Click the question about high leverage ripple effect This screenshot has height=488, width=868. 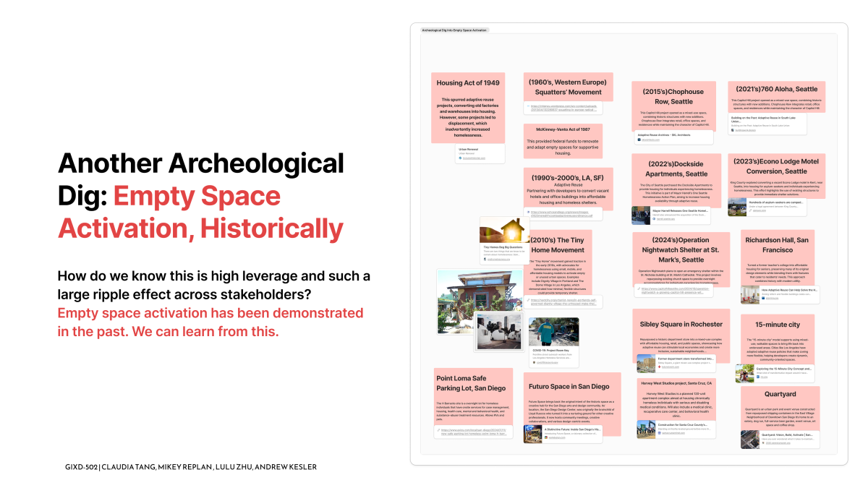[214, 285]
